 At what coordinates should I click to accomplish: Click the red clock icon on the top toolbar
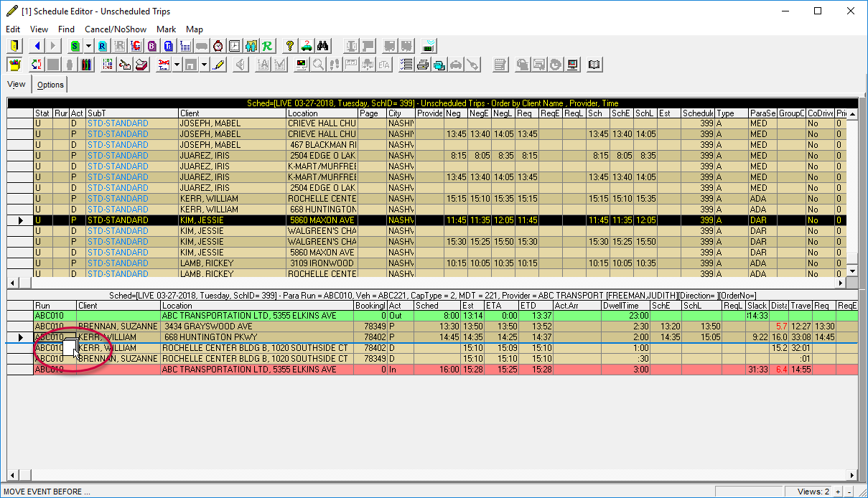(217, 45)
